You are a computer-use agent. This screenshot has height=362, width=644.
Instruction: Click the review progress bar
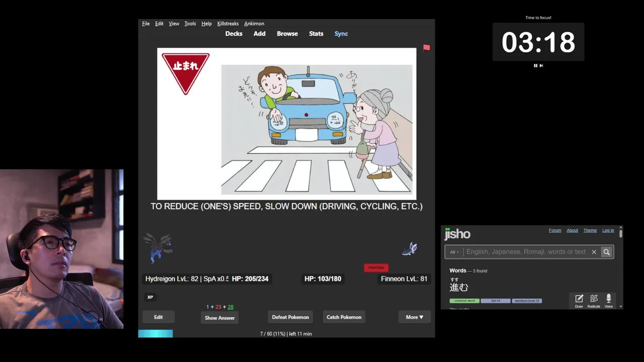click(155, 333)
